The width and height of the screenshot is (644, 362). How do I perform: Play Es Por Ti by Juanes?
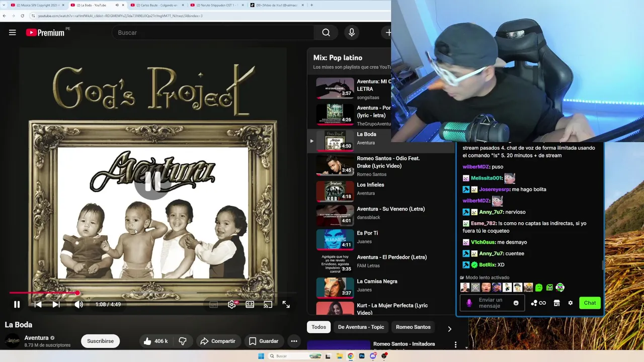pyautogui.click(x=380, y=239)
